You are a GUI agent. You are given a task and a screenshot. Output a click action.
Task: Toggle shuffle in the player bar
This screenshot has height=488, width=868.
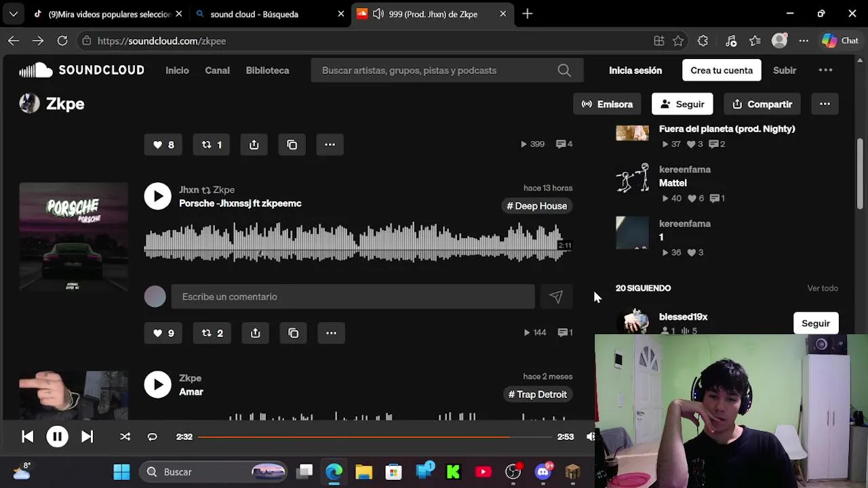tap(125, 436)
